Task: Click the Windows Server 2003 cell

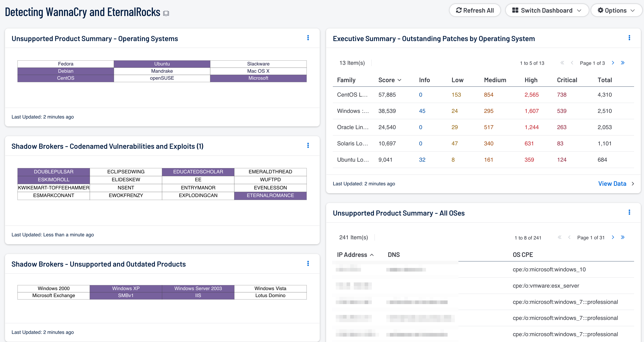Action: [198, 288]
